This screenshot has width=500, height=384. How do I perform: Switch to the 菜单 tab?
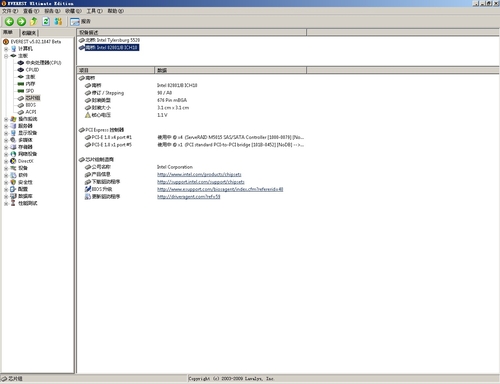point(9,32)
